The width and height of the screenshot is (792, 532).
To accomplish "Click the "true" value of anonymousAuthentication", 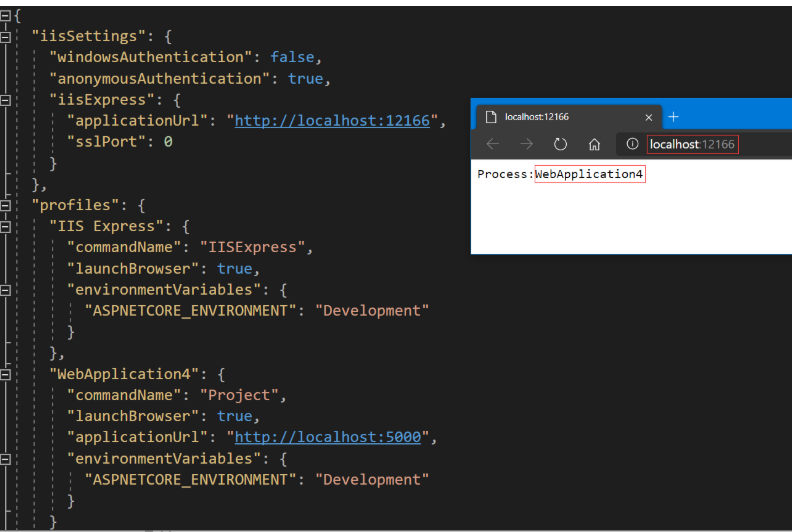I will pyautogui.click(x=305, y=79).
